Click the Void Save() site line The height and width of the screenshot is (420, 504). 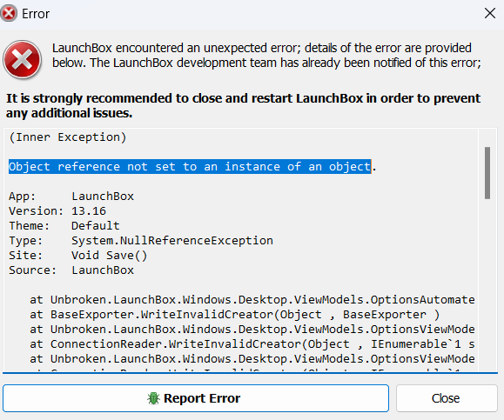tap(77, 256)
